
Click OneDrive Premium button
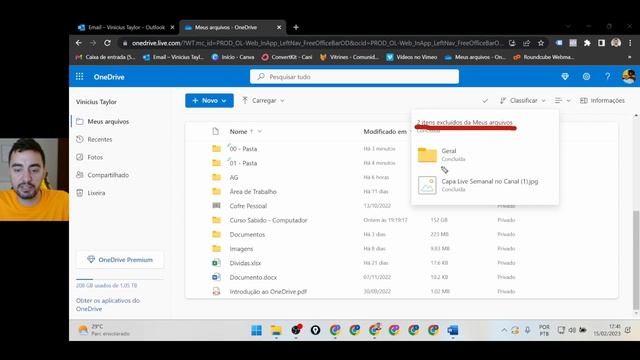point(120,260)
